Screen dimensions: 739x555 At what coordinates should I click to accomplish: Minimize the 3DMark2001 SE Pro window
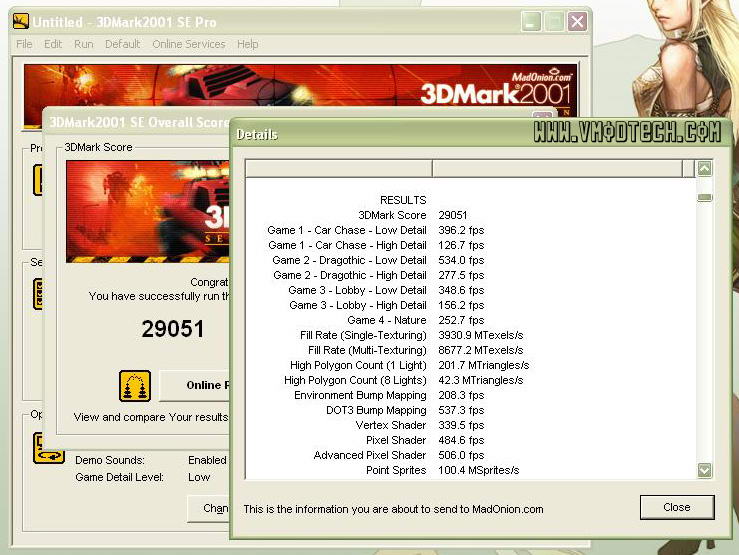(531, 22)
